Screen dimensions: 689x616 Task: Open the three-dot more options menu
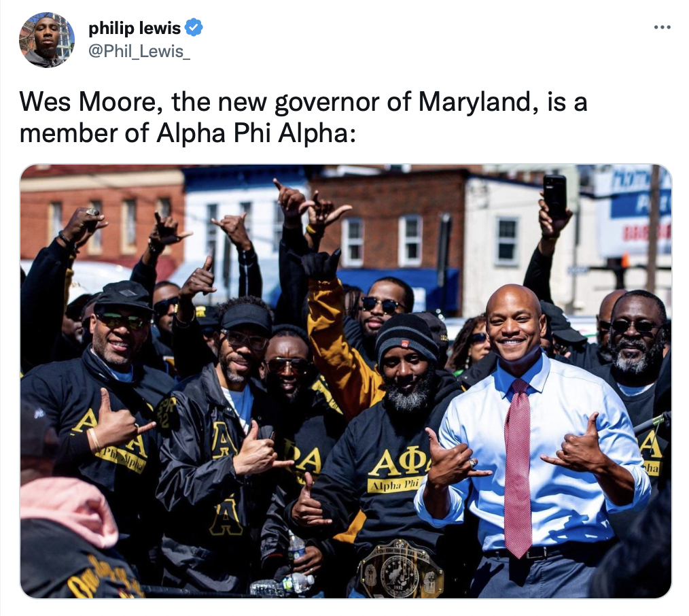point(662,27)
